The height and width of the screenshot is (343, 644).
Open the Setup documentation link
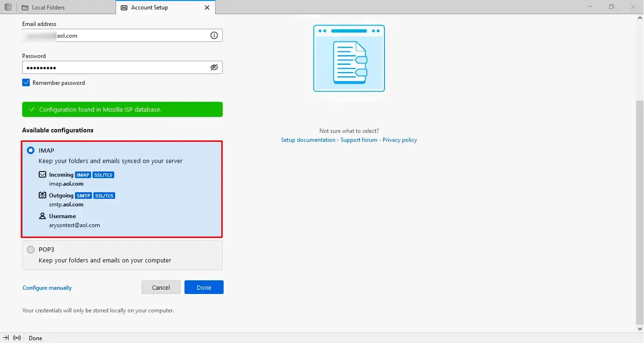tap(308, 140)
